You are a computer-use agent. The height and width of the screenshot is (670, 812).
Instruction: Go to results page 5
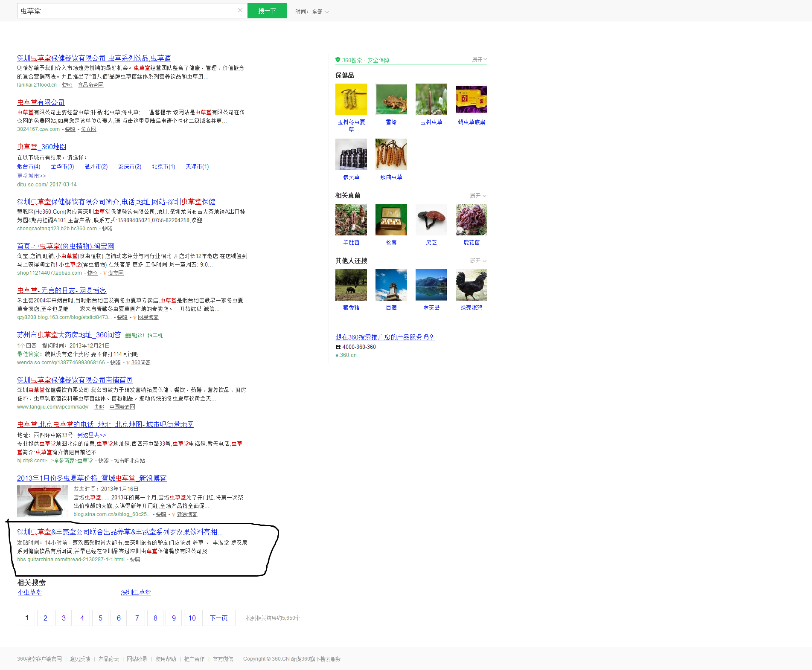pyautogui.click(x=100, y=618)
